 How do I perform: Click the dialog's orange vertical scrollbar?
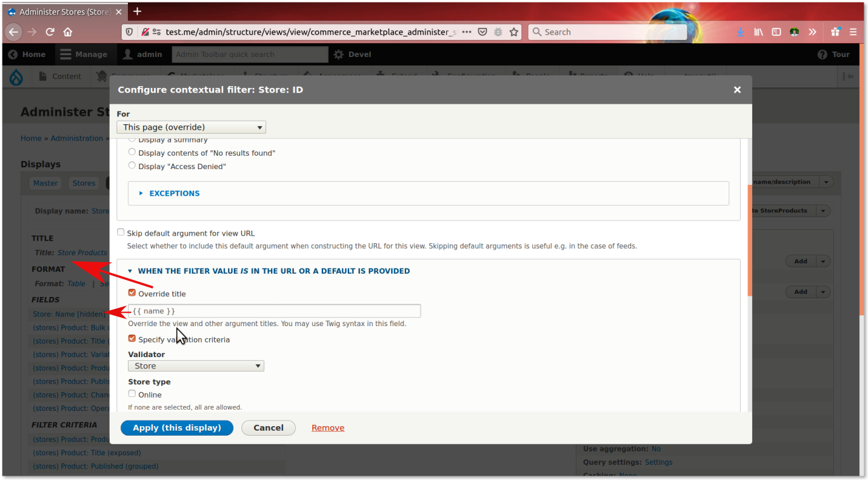(750, 241)
